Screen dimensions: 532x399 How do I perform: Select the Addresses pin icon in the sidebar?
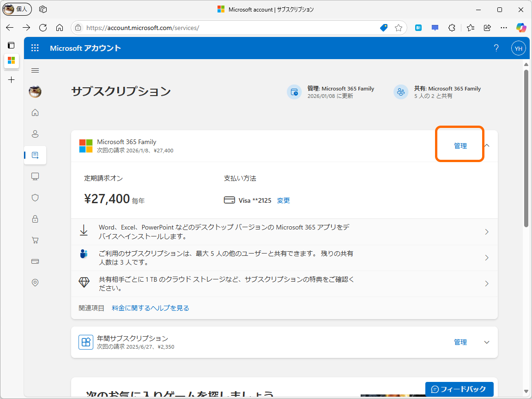pyautogui.click(x=35, y=282)
